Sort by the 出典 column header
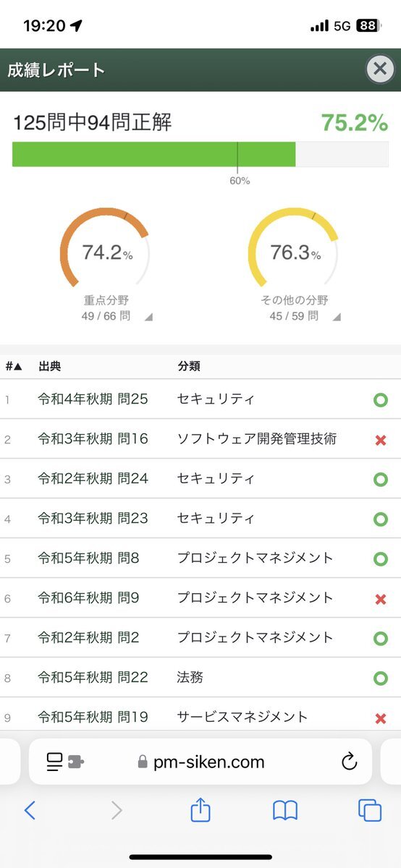This screenshot has width=401, height=868. click(x=50, y=366)
